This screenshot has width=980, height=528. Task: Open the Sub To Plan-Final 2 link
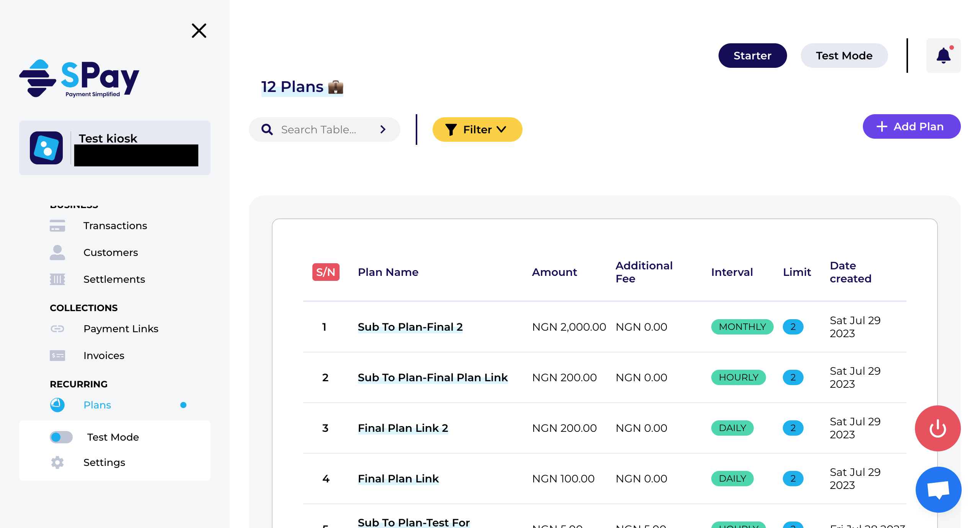410,327
